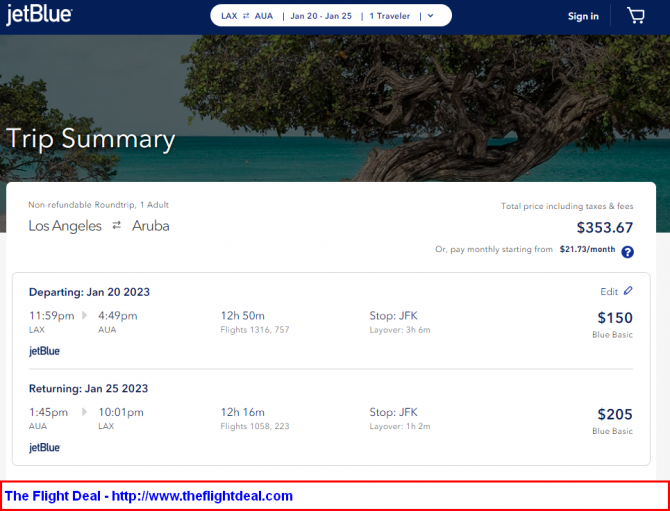Click 12h 50m duration

(243, 316)
